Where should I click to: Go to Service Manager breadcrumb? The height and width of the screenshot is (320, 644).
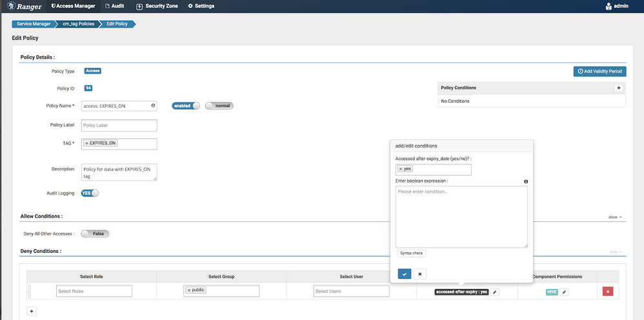click(x=34, y=24)
